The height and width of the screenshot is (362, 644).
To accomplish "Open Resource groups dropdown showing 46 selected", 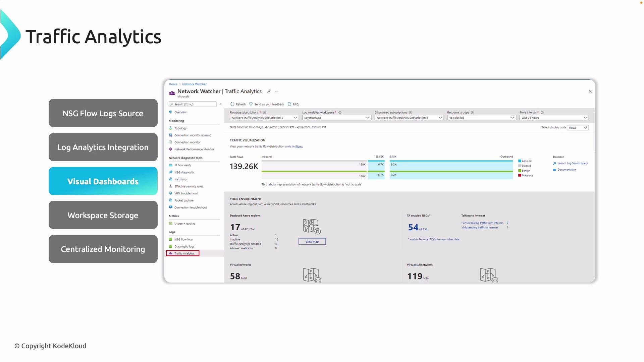I will [x=481, y=118].
